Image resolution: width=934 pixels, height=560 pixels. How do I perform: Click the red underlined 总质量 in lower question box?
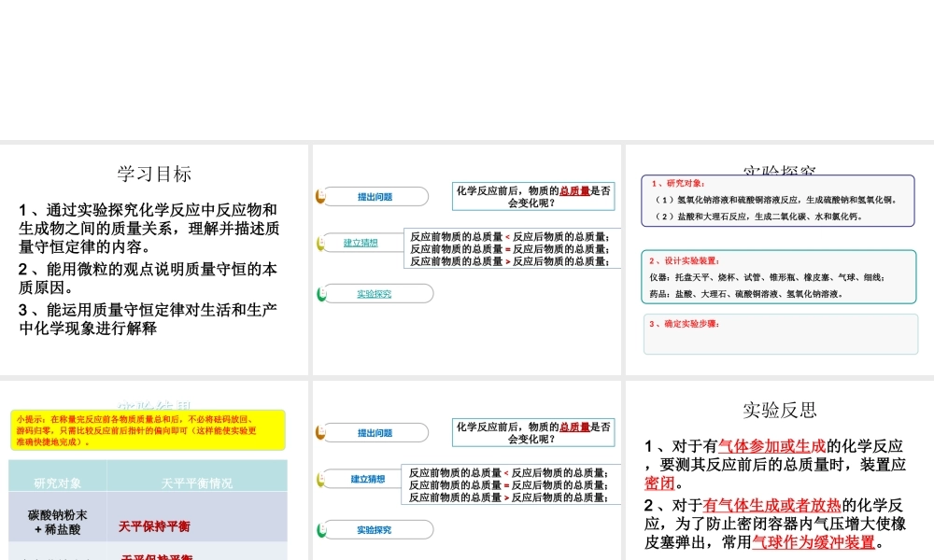pos(574,427)
